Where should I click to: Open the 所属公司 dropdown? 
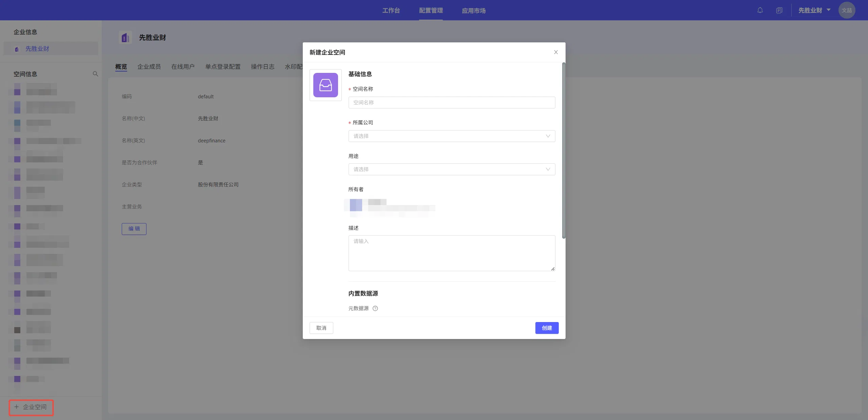[452, 136]
